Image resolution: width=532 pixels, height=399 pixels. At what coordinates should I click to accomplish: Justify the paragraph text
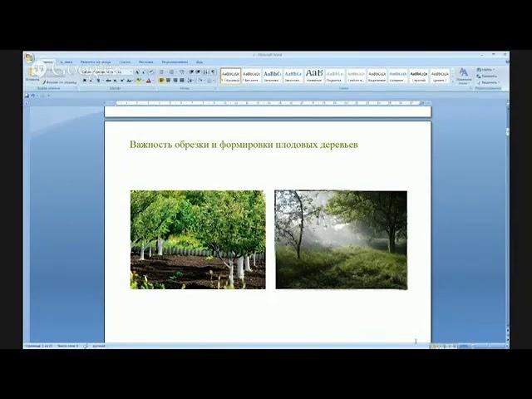tap(182, 81)
